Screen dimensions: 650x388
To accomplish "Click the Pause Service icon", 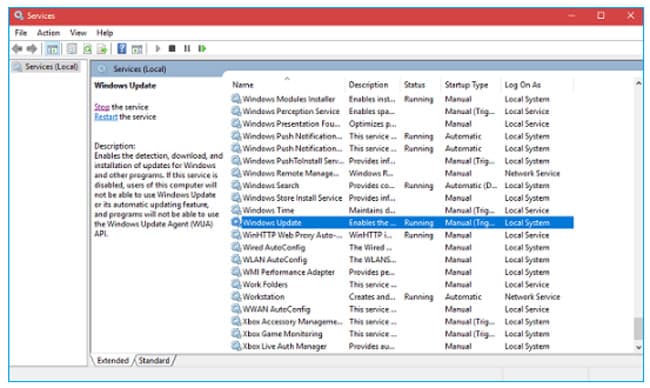I will (x=187, y=48).
